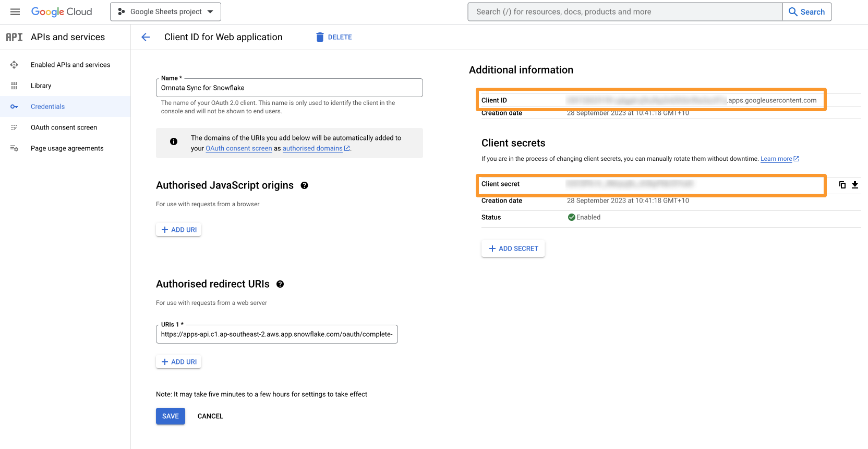Screen dimensions: 868x449
Task: Click the Name input field
Action: coord(289,88)
